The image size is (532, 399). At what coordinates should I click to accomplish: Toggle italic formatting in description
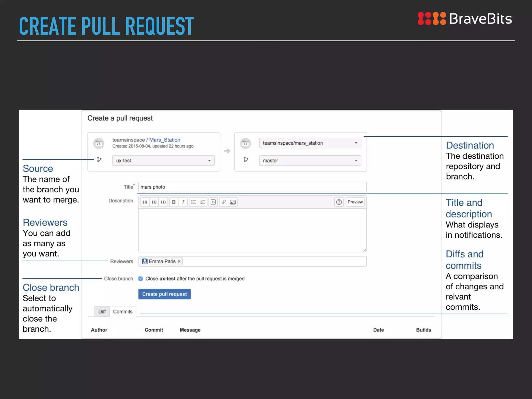183,202
